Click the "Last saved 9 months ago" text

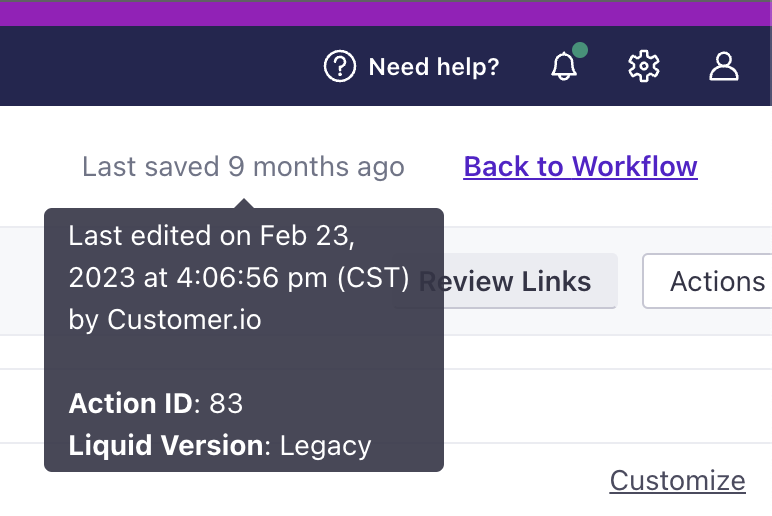[243, 166]
